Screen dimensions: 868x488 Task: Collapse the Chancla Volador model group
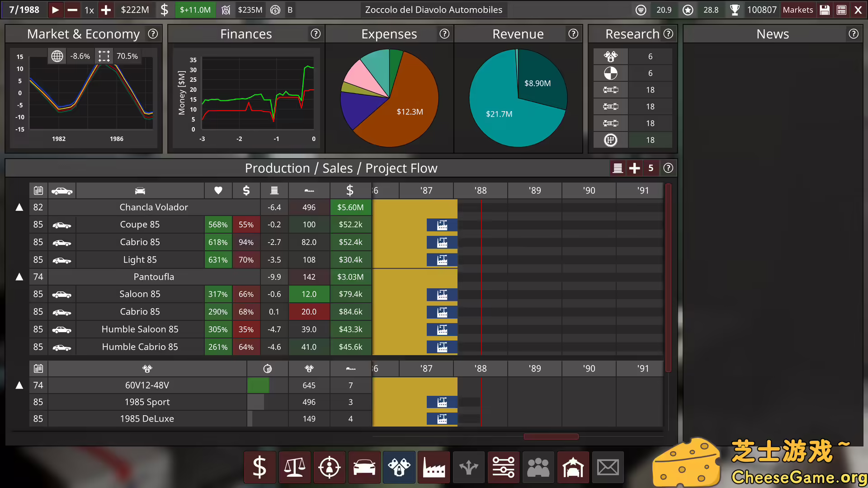click(x=19, y=207)
